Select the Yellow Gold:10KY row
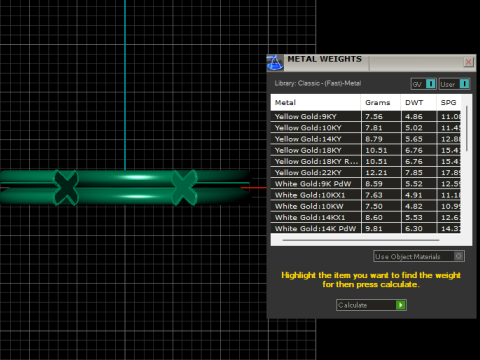 [366, 128]
